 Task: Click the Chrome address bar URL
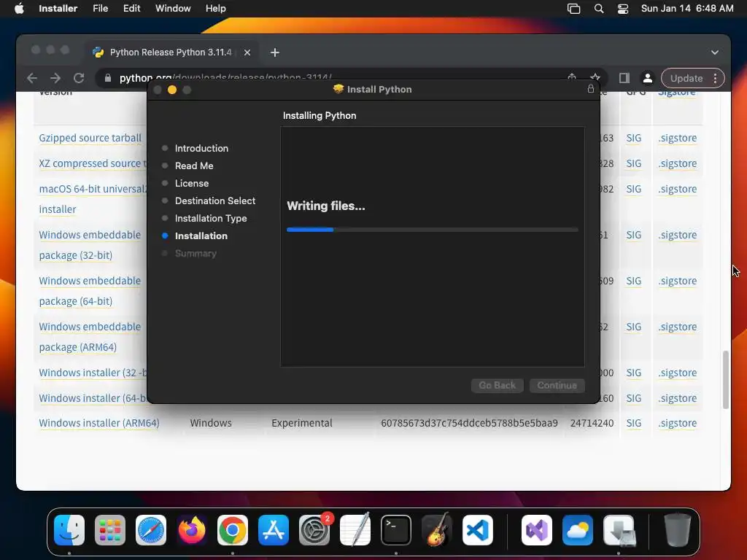(225, 77)
